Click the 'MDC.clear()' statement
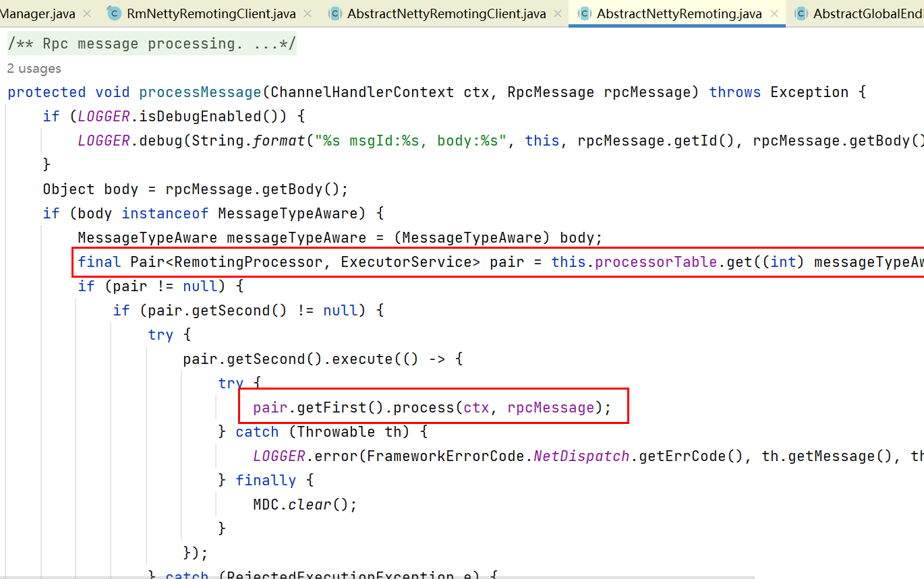 305,505
